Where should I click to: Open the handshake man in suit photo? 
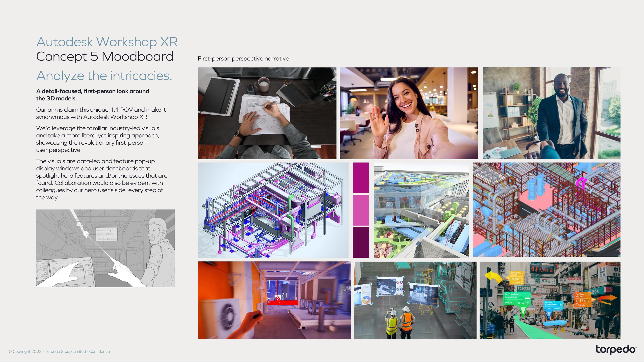point(551,113)
